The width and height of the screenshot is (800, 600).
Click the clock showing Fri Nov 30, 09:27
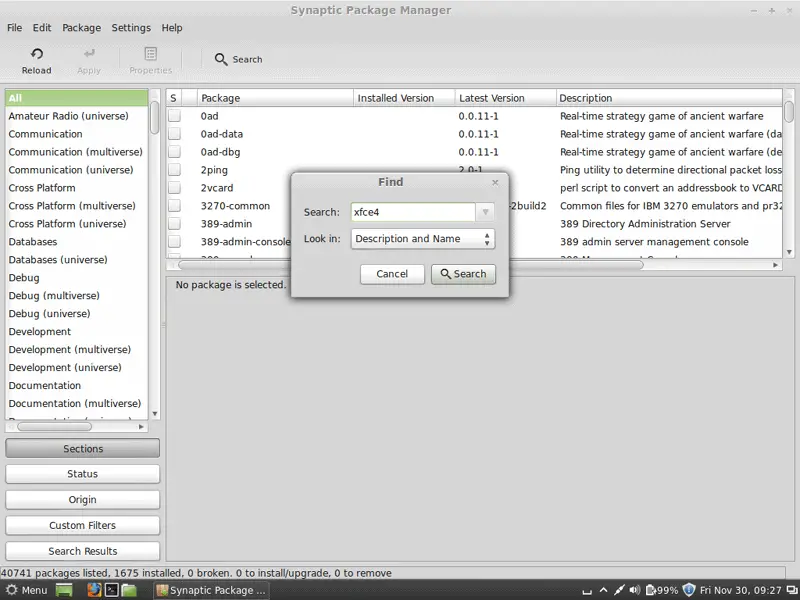740,590
